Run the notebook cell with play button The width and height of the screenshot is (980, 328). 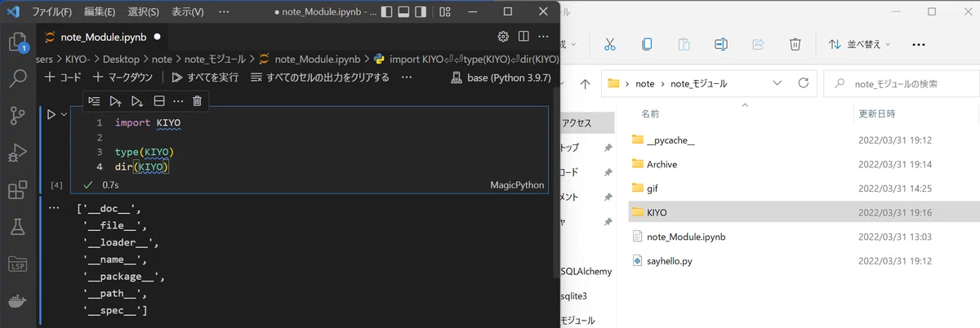tap(51, 115)
